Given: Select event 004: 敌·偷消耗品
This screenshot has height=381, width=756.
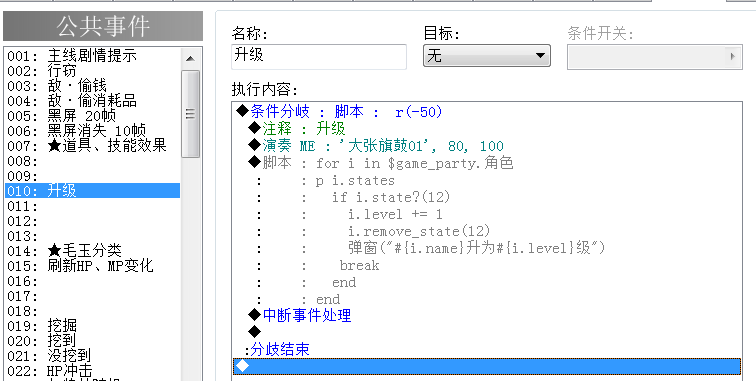Looking at the screenshot, I should pos(93,101).
